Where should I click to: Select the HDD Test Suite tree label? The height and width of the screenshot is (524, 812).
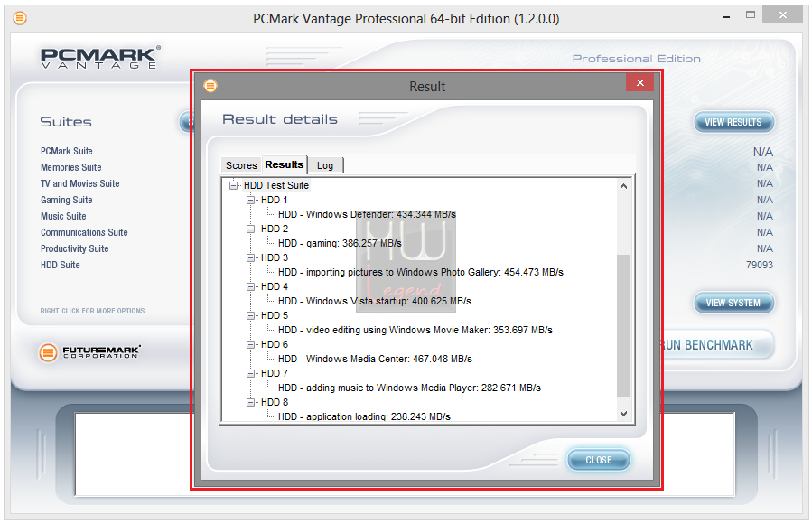click(x=276, y=185)
